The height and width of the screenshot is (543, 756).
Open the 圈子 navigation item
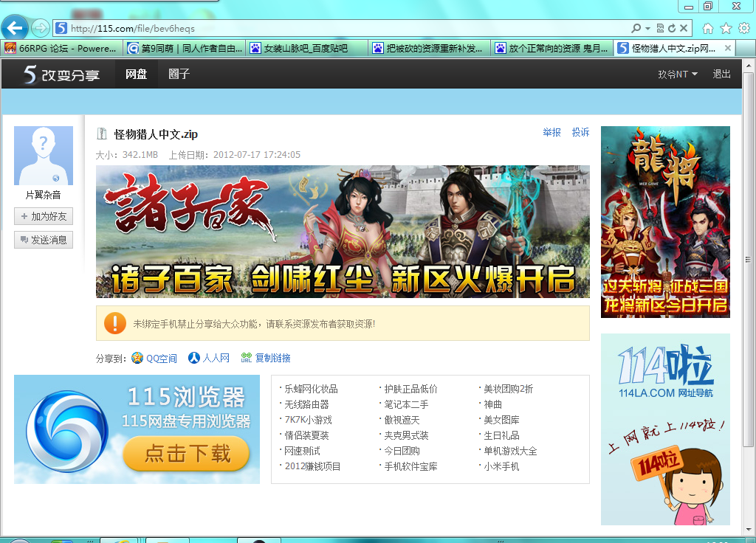point(179,75)
